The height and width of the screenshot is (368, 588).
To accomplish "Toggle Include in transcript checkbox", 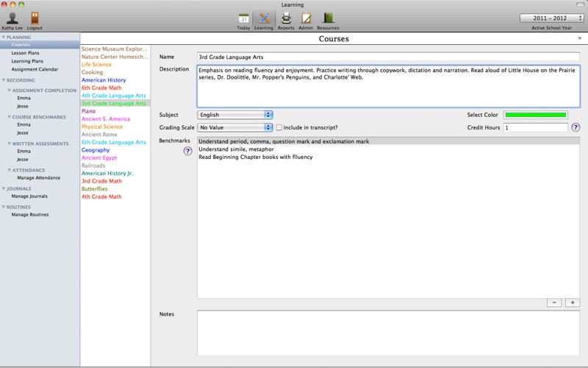I will coord(279,127).
